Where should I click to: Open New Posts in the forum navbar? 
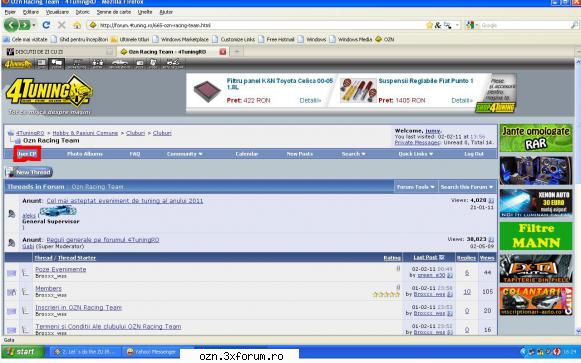(x=300, y=154)
